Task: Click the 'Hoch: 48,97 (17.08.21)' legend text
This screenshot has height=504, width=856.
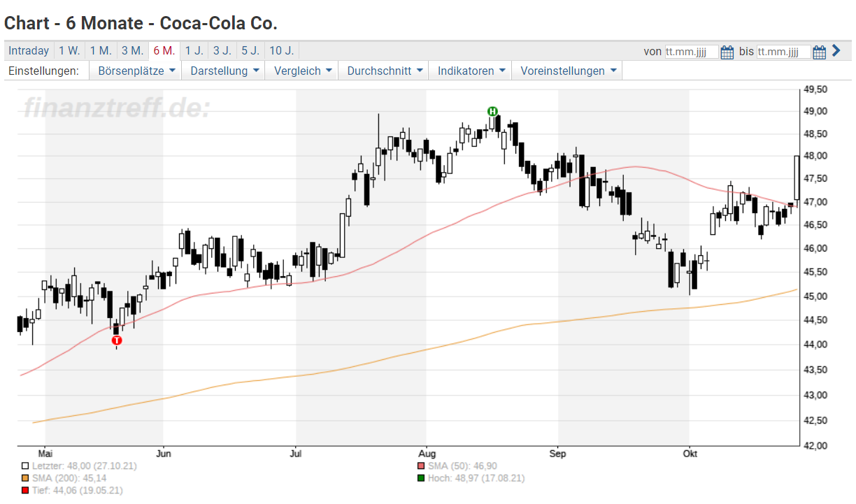Action: [476, 478]
